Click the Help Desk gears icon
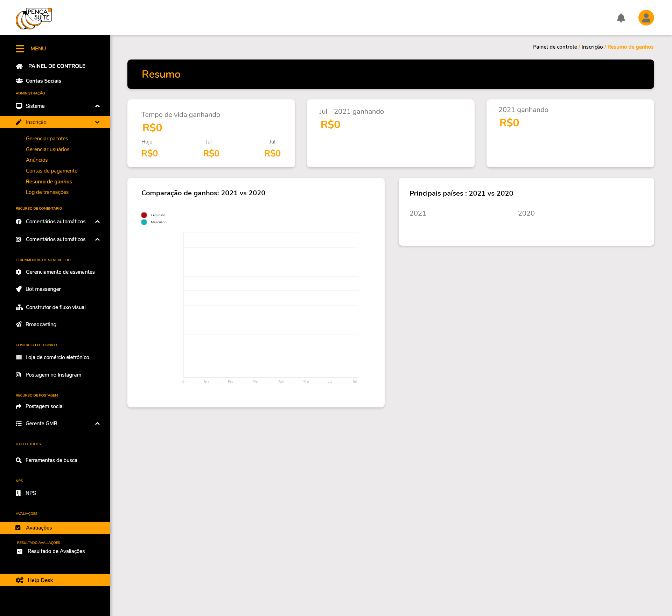The height and width of the screenshot is (616, 672). tap(20, 580)
